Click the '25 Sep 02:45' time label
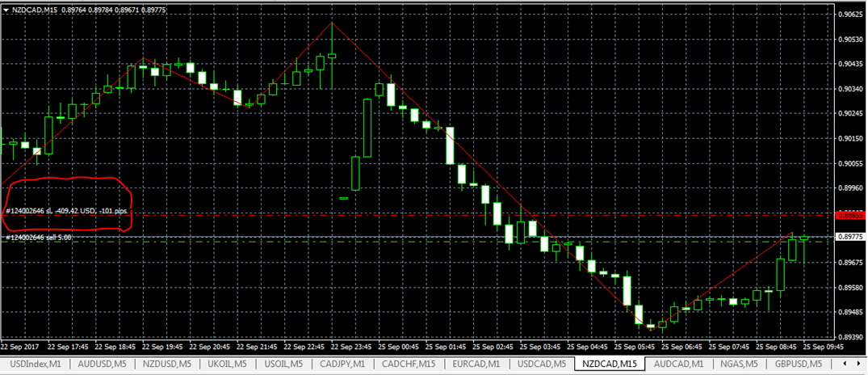 point(493,346)
